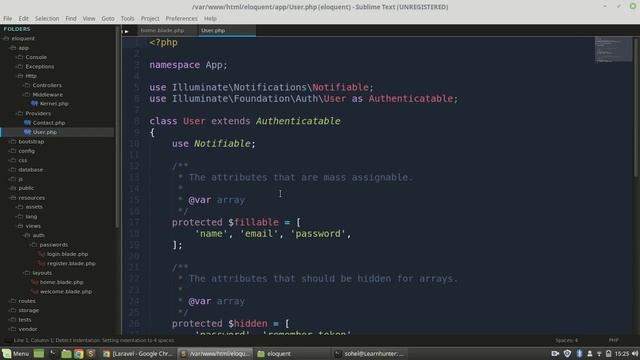This screenshot has width=640, height=360.
Task: Click the PHP file icon beside User.php
Action: pos(27,132)
